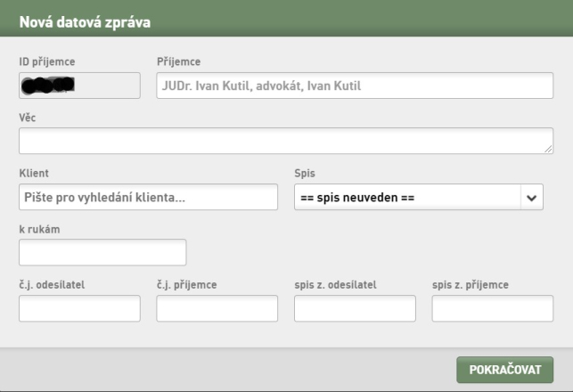Focus the k rukám input field
The image size is (573, 392).
click(102, 252)
